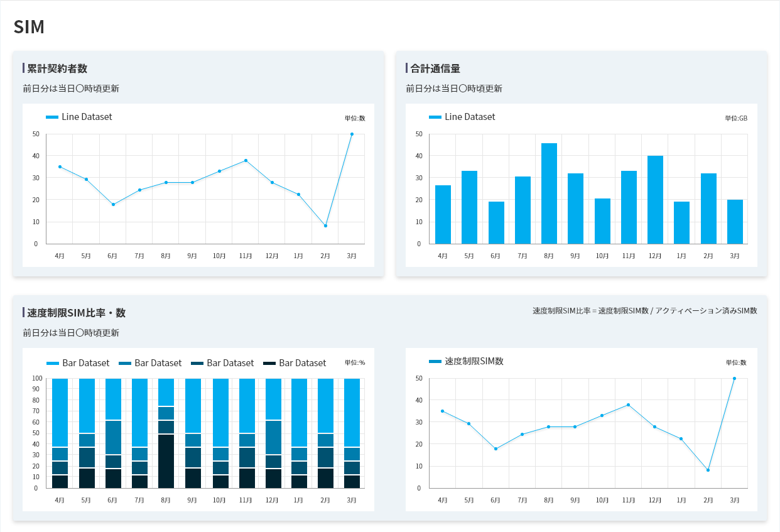Click the darkest bottom segment of 5月 stacked bar

coord(87,478)
